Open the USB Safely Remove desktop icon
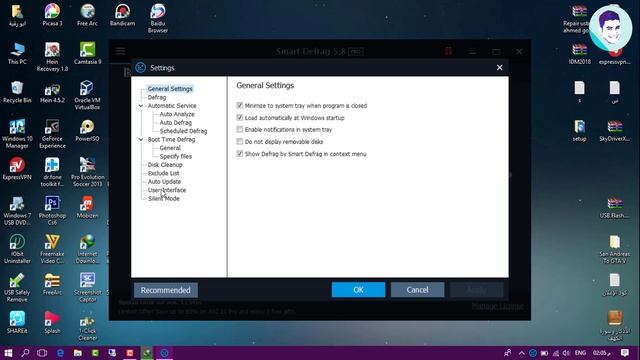This screenshot has height=360, width=640. [17, 288]
